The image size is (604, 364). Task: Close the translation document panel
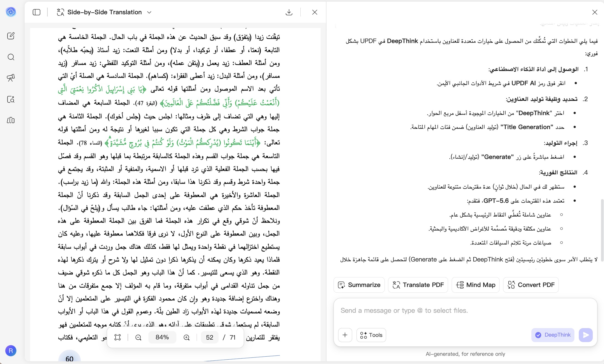315,12
